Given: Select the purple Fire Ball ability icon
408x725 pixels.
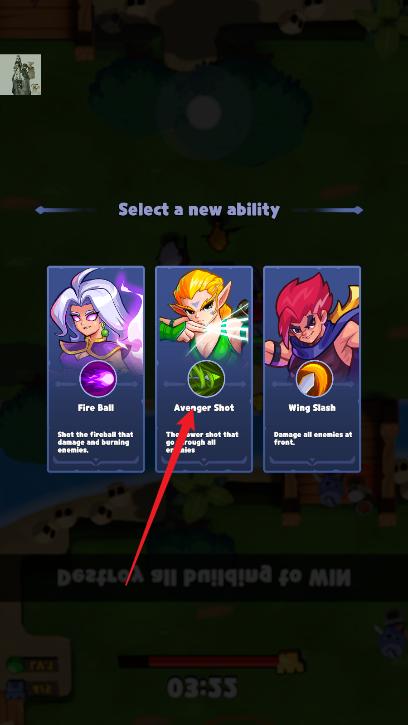Looking at the screenshot, I should coord(98,379).
